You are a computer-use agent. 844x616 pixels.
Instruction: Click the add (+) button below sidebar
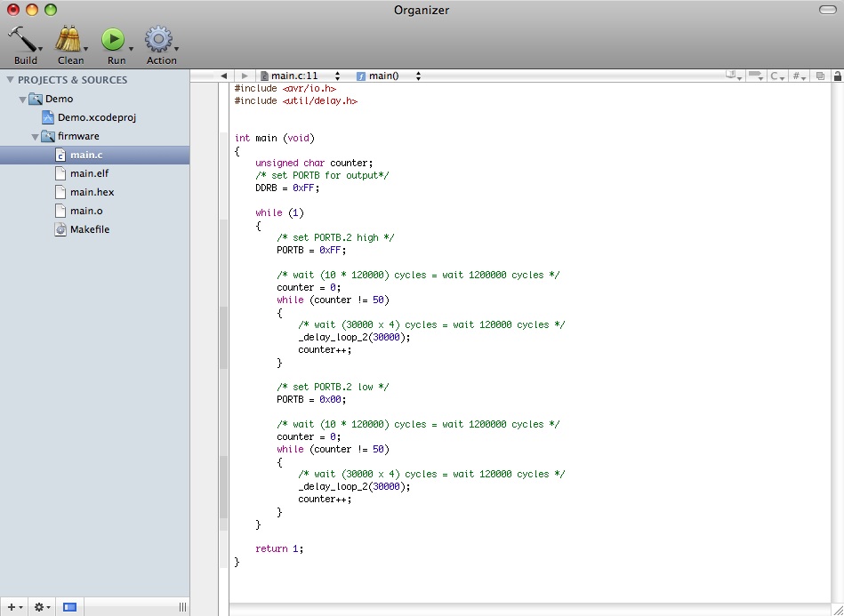(12, 607)
